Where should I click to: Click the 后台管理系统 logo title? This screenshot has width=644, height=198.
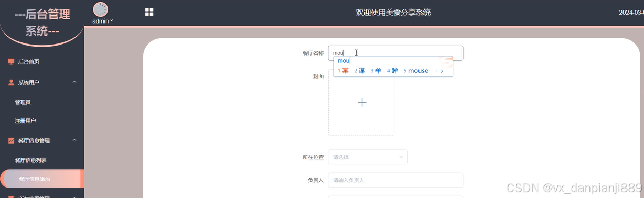tap(42, 23)
